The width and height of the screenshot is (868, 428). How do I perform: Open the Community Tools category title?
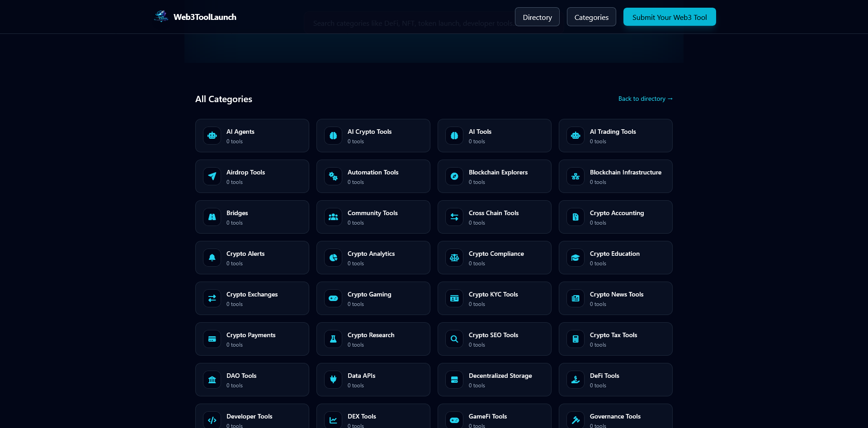coord(373,213)
